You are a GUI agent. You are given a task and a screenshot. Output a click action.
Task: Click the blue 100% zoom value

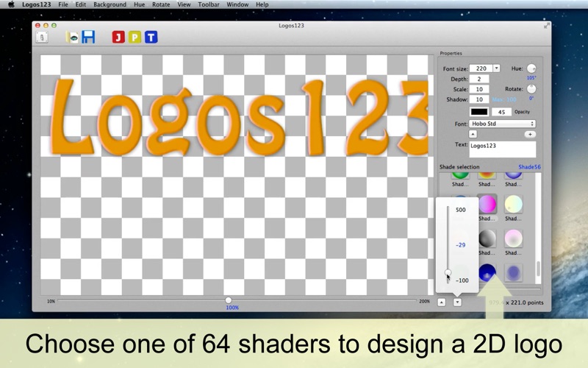coord(232,308)
